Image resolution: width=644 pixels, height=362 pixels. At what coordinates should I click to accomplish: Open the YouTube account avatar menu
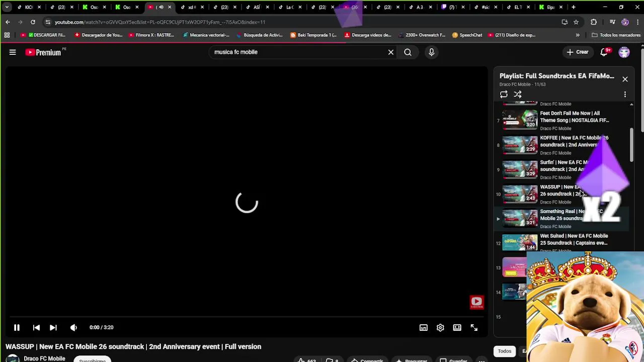624,52
